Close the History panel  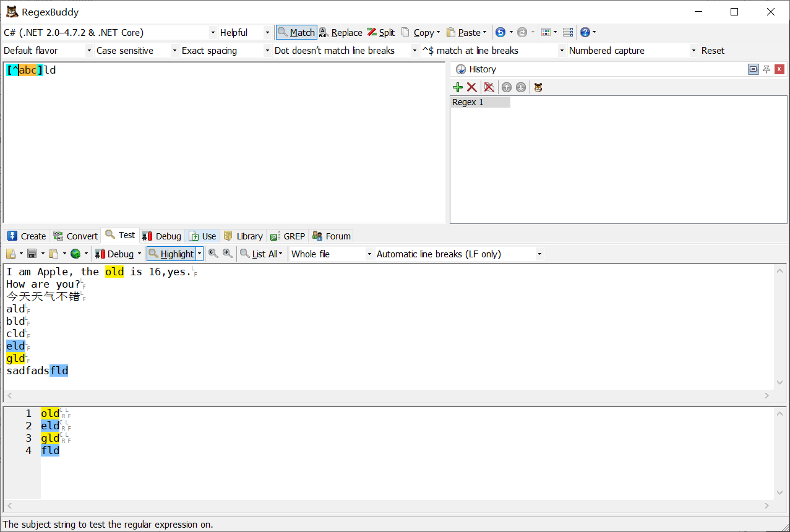(x=779, y=69)
